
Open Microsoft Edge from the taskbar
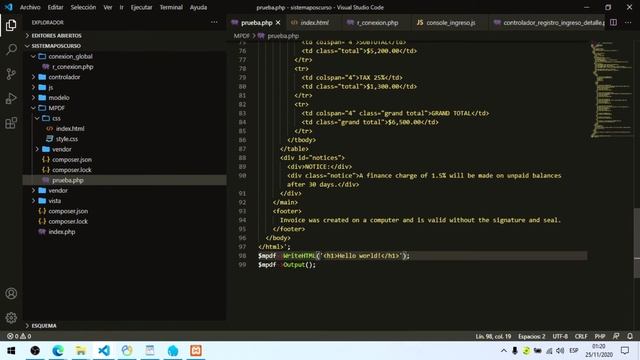[x=58, y=351]
